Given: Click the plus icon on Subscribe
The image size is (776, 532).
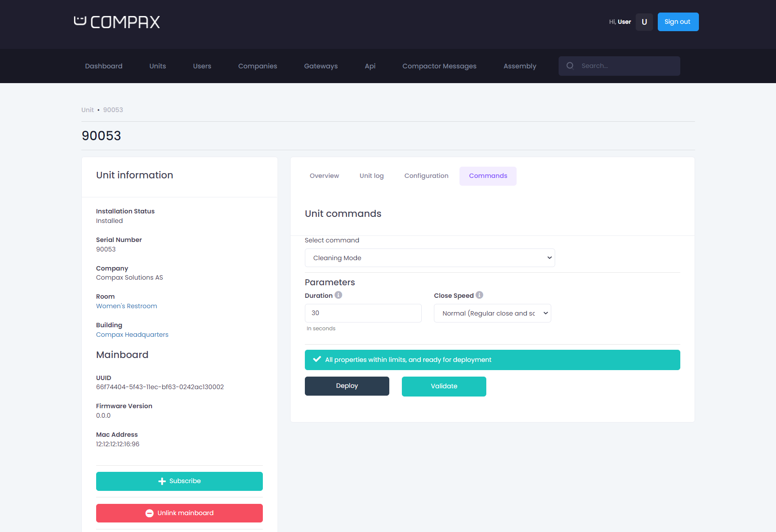Looking at the screenshot, I should pos(162,481).
